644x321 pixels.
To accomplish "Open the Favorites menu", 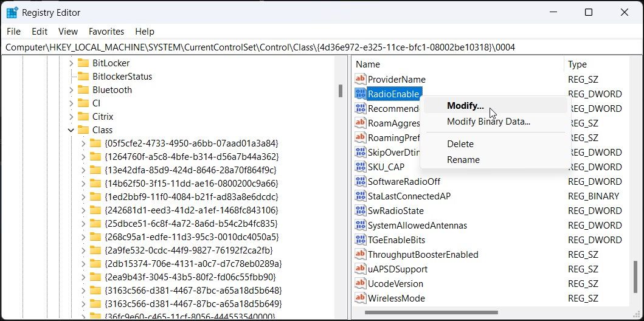I will pyautogui.click(x=106, y=32).
